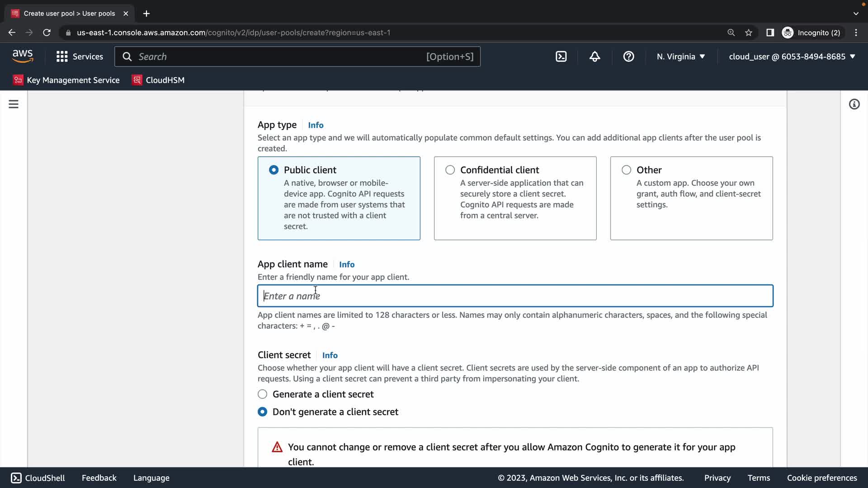The image size is (868, 488).
Task: Open the Language menu in footer
Action: click(x=151, y=478)
